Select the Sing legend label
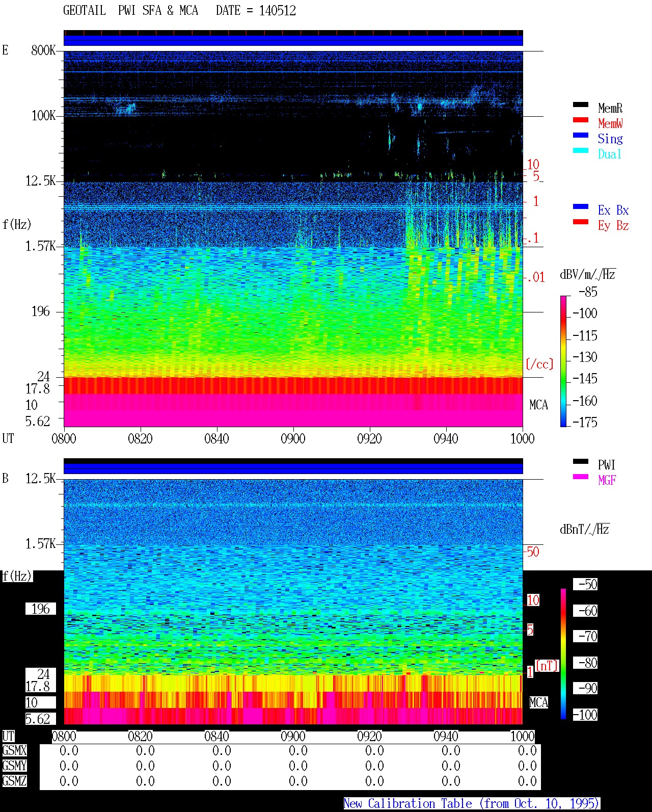Image resolution: width=652 pixels, height=812 pixels. [x=610, y=139]
